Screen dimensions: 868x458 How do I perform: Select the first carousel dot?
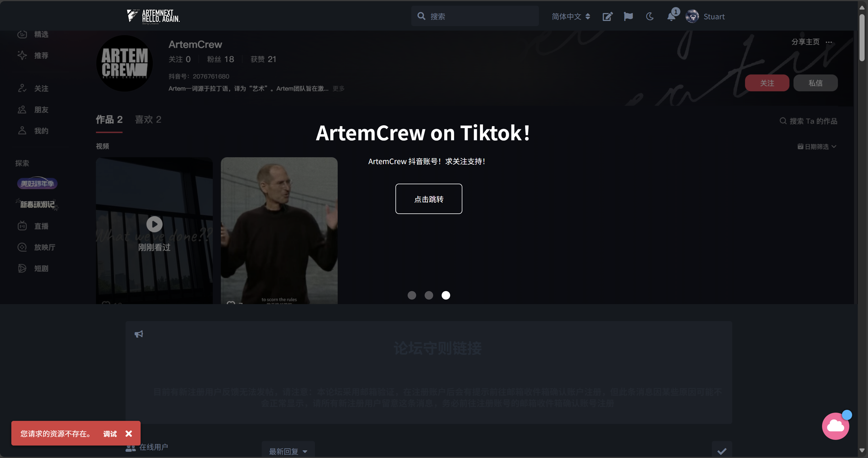(x=412, y=295)
